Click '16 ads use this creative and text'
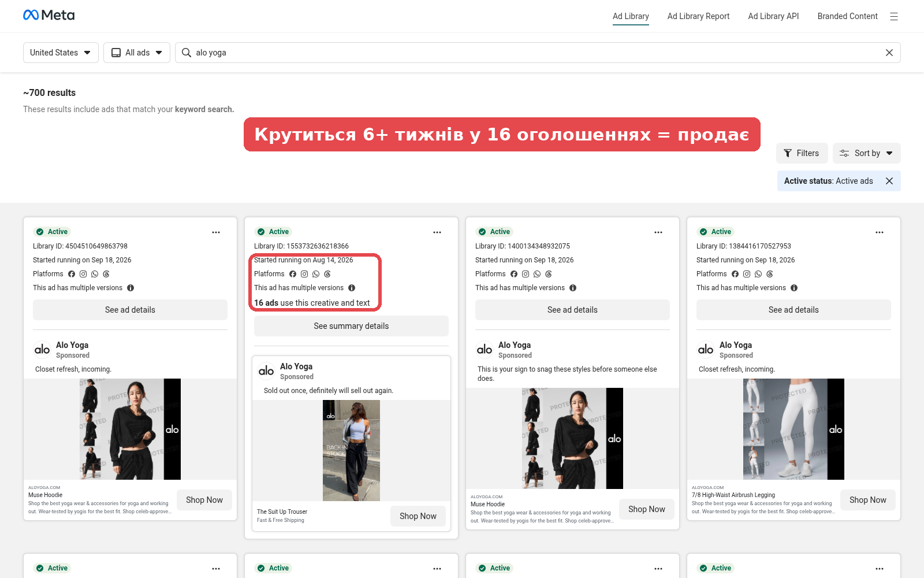 [312, 303]
